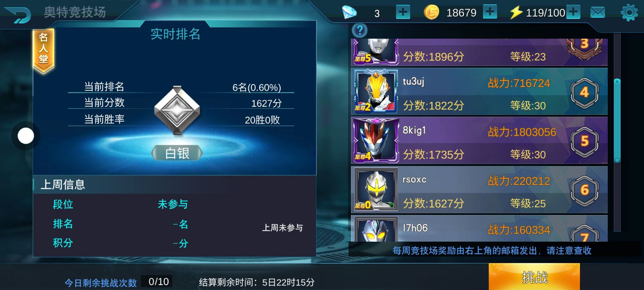
Task: Select player l7h06 entry
Action: click(x=479, y=228)
